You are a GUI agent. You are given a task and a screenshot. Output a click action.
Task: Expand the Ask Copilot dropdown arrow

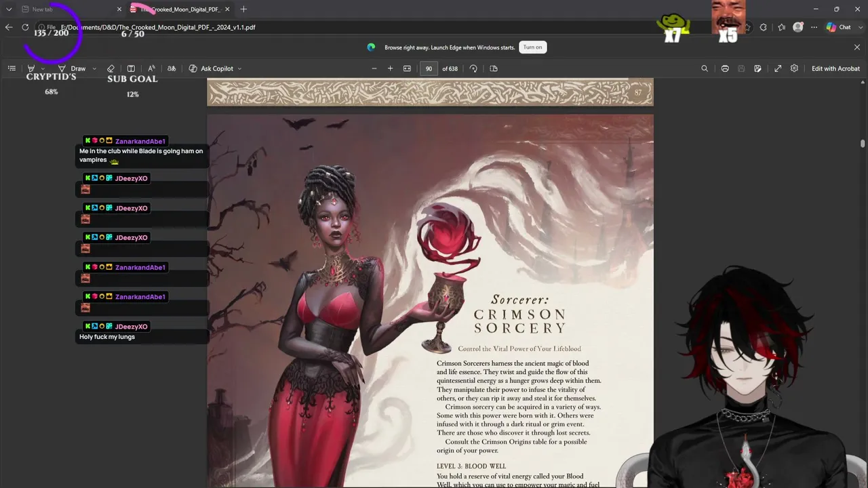pyautogui.click(x=239, y=68)
